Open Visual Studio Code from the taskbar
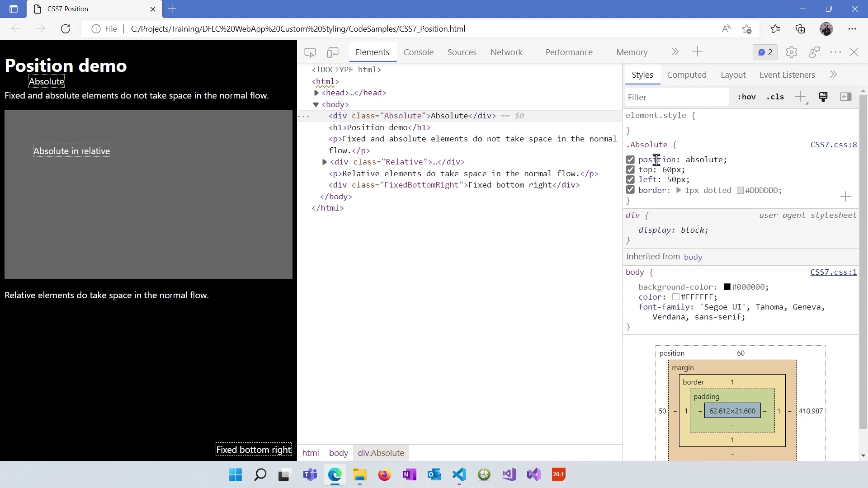This screenshot has height=488, width=868. 459,474
